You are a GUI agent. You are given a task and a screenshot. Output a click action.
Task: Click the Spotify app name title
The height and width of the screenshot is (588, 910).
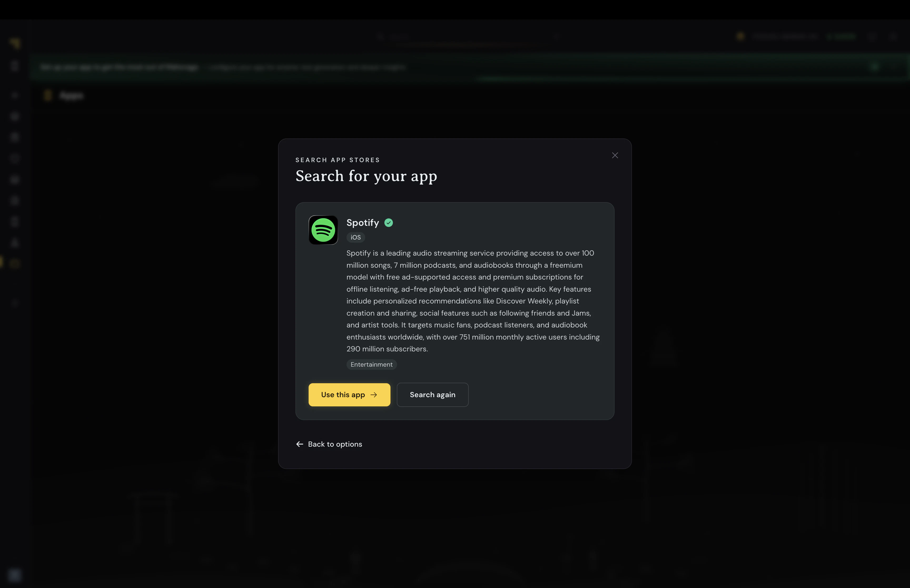362,223
